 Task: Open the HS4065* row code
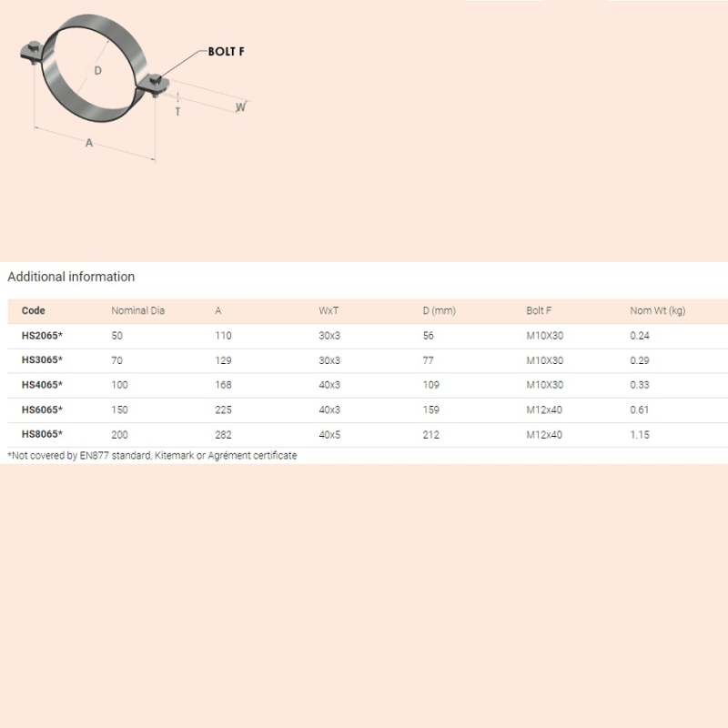[x=42, y=386]
